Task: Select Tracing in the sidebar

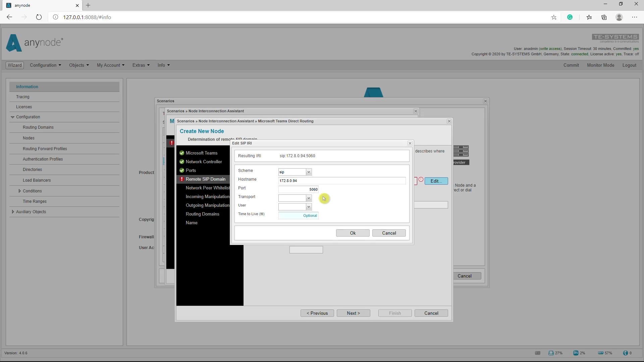Action: [64, 97]
